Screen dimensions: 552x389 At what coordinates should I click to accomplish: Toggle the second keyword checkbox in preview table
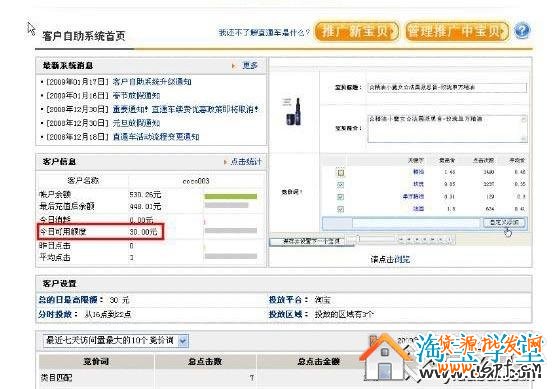[340, 184]
